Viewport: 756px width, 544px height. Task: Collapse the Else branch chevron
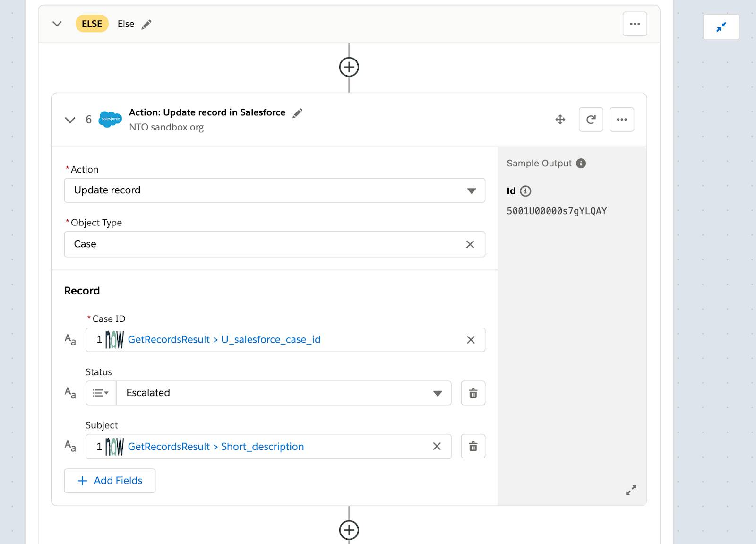(57, 24)
